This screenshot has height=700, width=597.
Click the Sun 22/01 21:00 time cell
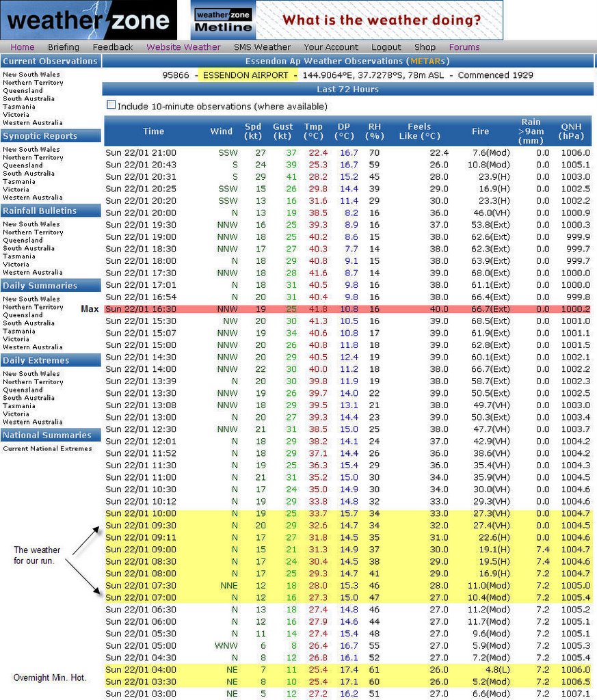141,152
